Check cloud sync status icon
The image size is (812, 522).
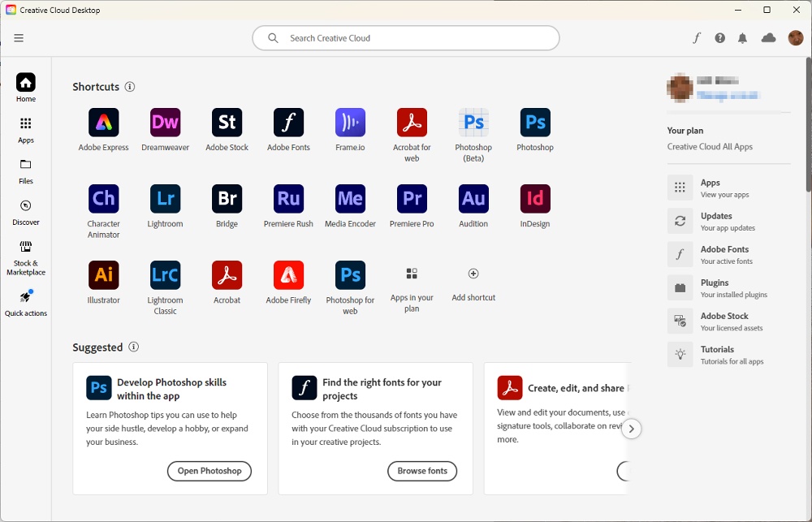point(768,38)
